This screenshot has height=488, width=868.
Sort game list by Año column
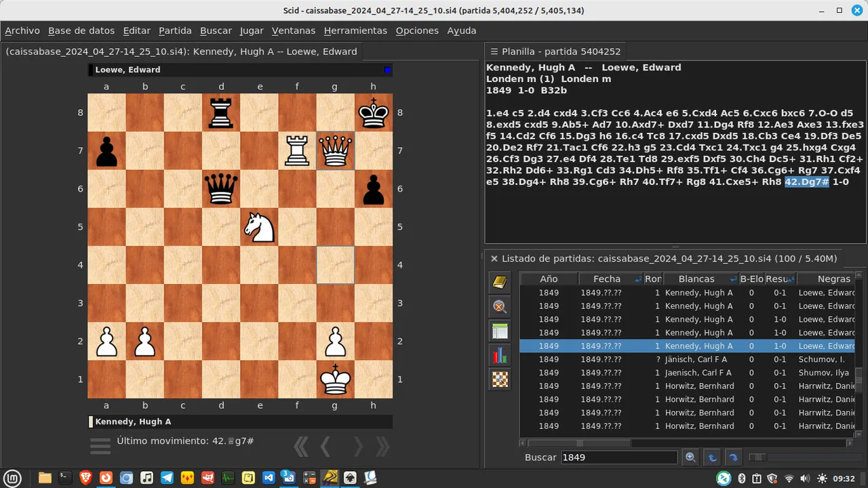[x=549, y=279]
